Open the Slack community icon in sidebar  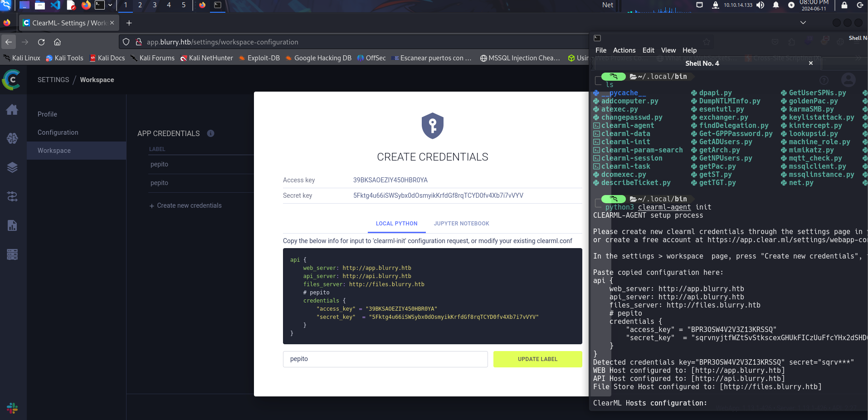click(12, 408)
